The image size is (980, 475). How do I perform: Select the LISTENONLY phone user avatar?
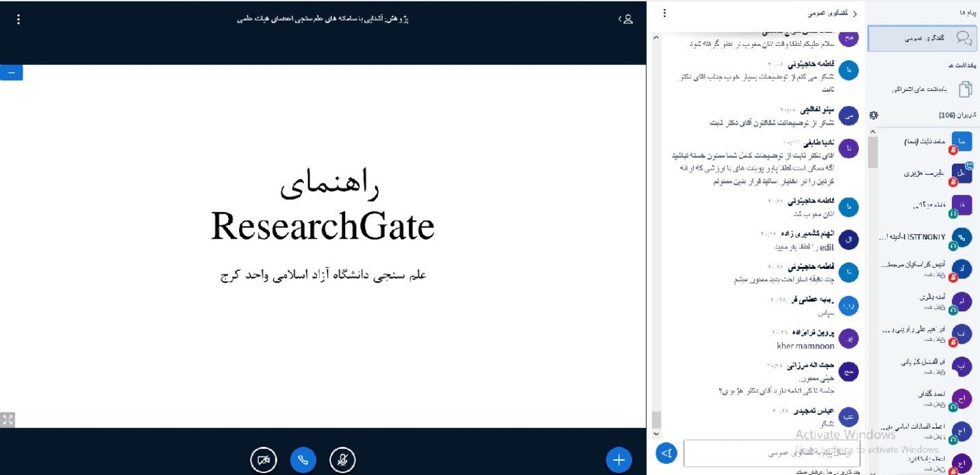(x=962, y=237)
